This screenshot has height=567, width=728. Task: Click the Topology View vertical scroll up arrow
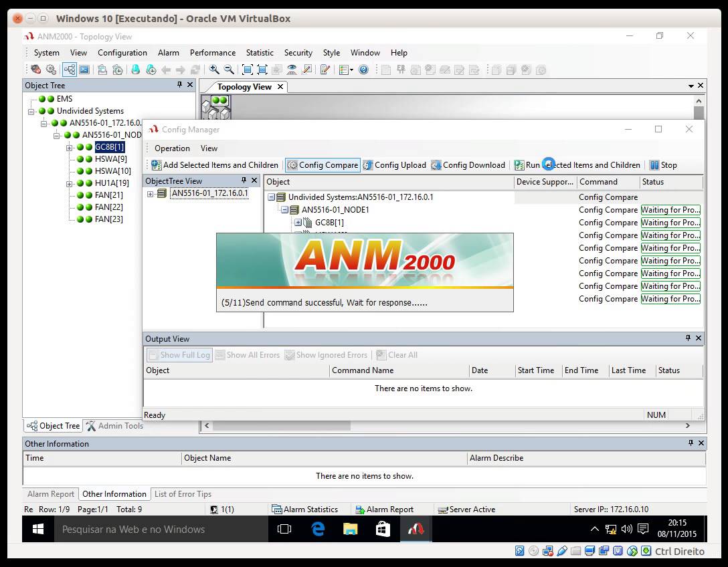point(699,101)
